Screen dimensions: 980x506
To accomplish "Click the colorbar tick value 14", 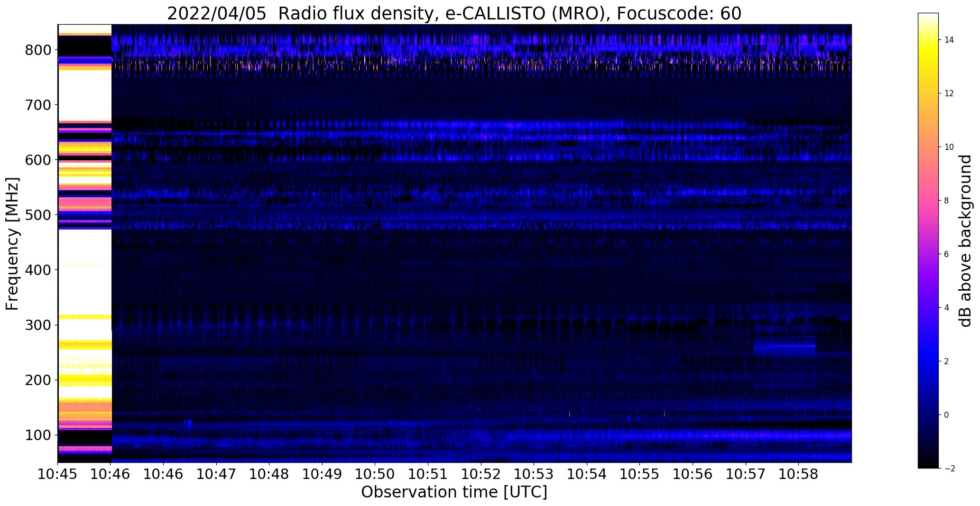I will pyautogui.click(x=949, y=40).
